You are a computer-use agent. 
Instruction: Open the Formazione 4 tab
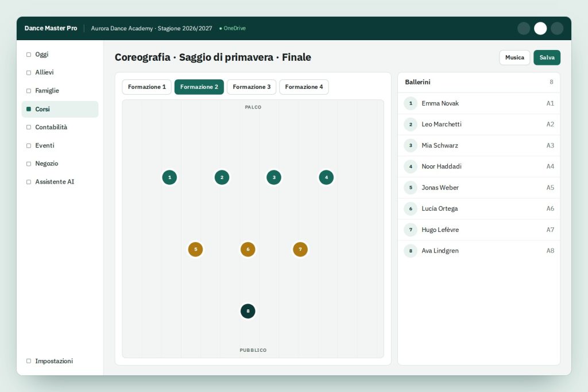304,87
